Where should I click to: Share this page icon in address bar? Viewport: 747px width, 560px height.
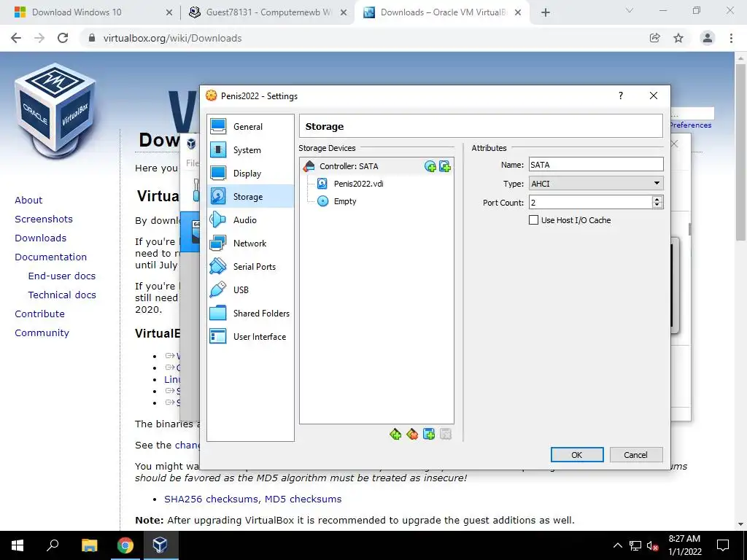(655, 38)
